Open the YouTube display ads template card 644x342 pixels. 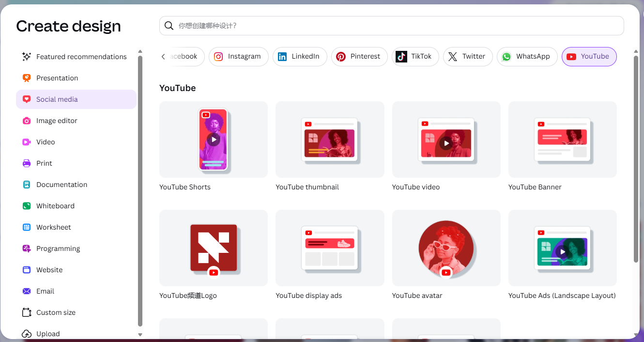click(330, 248)
